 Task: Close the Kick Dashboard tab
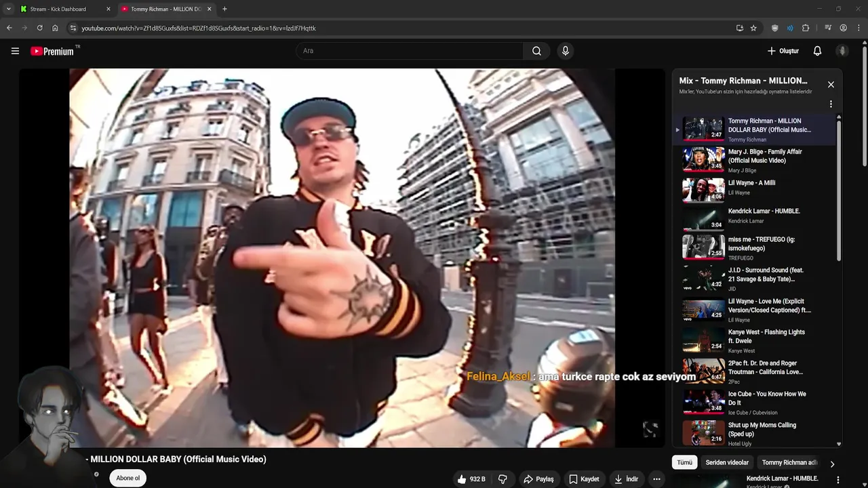coord(108,9)
